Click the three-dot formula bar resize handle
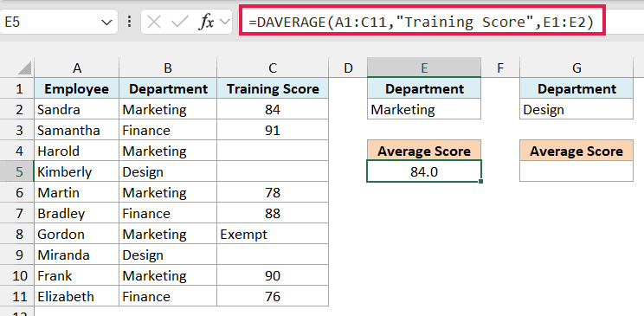This screenshot has width=644, height=316. pos(130,23)
